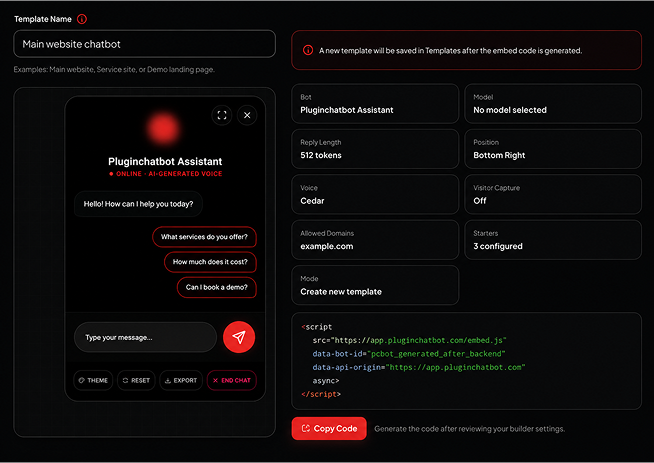Click the Starters '3 configured' card
The image size is (654, 463).
pyautogui.click(x=553, y=240)
